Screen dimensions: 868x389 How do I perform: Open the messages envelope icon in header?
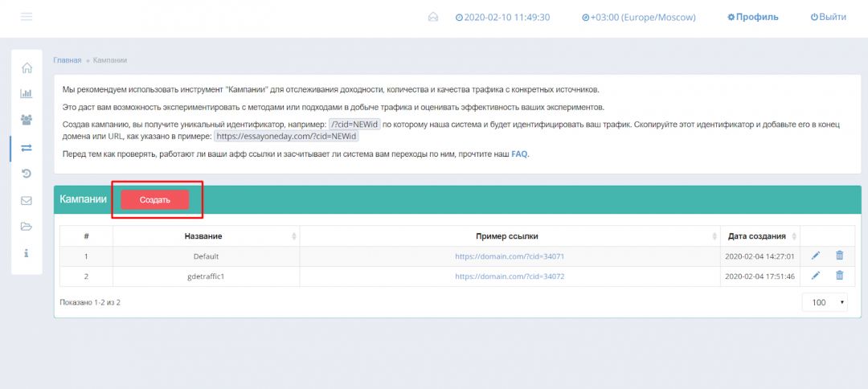(433, 17)
